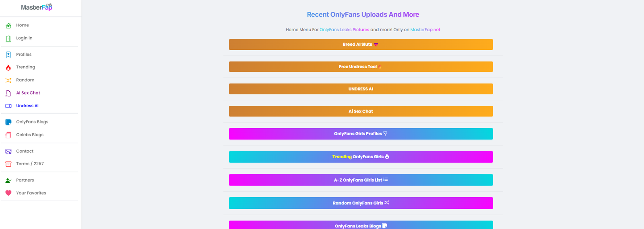Open the Trending OnlyFans Girls banner

coord(361,157)
